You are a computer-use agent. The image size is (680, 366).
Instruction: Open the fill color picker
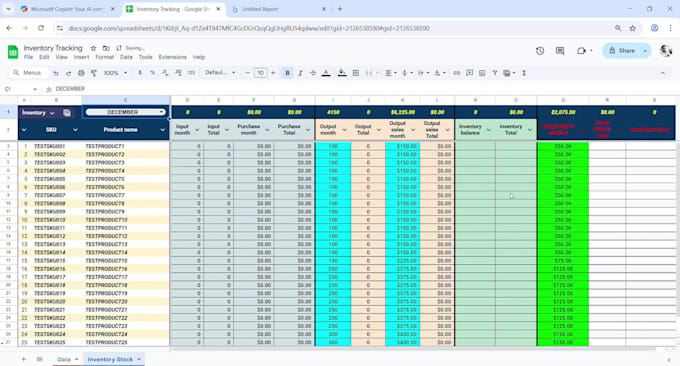click(342, 73)
